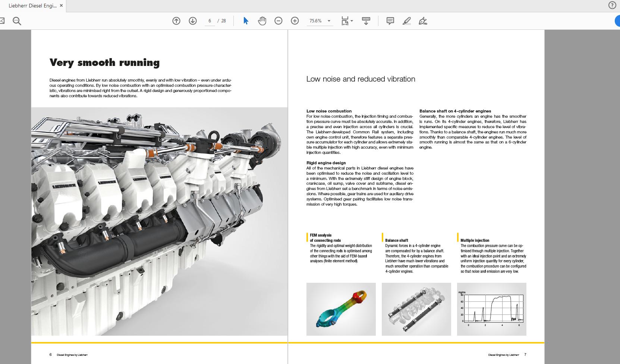Open the Add Comment tool
620x364 pixels.
[390, 21]
